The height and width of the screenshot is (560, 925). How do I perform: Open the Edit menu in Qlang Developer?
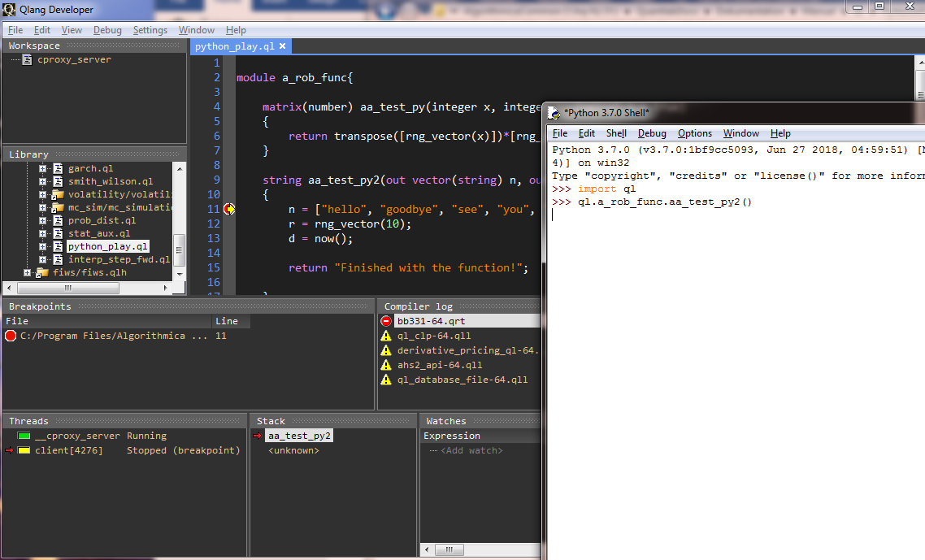coord(42,30)
